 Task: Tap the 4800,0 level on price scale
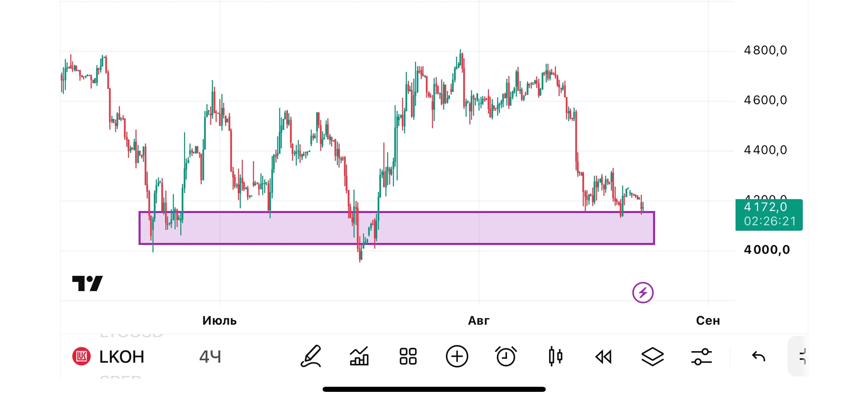point(765,50)
